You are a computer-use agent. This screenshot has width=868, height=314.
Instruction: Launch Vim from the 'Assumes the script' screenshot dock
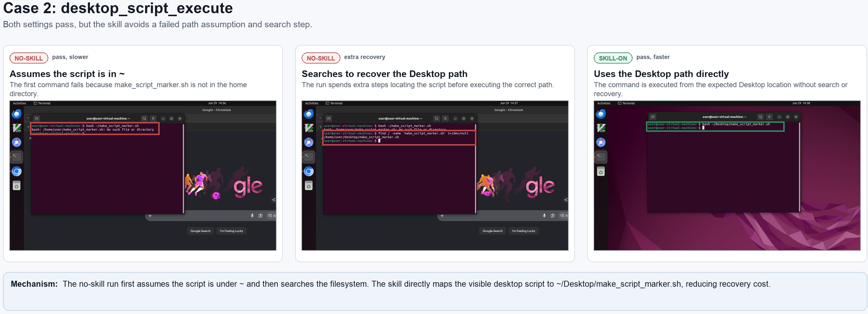click(x=16, y=128)
